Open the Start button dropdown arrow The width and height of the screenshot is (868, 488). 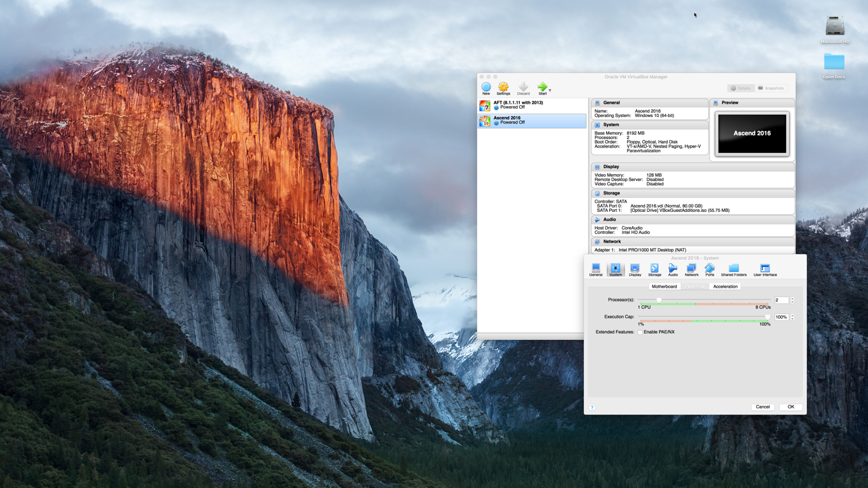click(550, 90)
